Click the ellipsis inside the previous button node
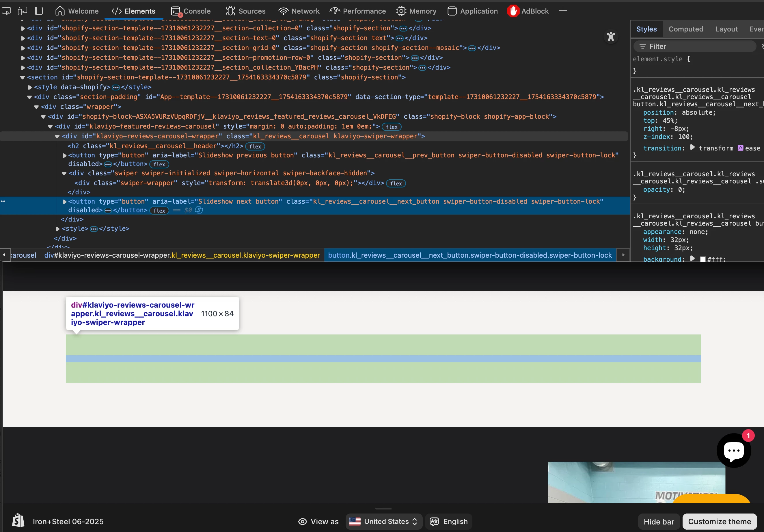The height and width of the screenshot is (532, 764). (108, 164)
